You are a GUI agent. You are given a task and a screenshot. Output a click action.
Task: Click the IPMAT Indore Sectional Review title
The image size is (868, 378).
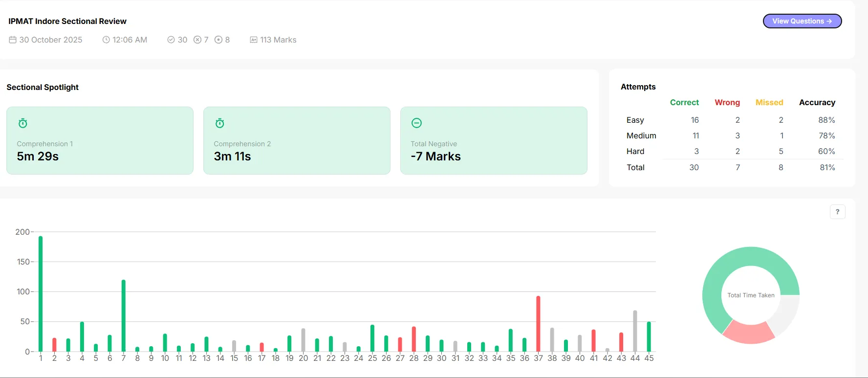coord(67,21)
